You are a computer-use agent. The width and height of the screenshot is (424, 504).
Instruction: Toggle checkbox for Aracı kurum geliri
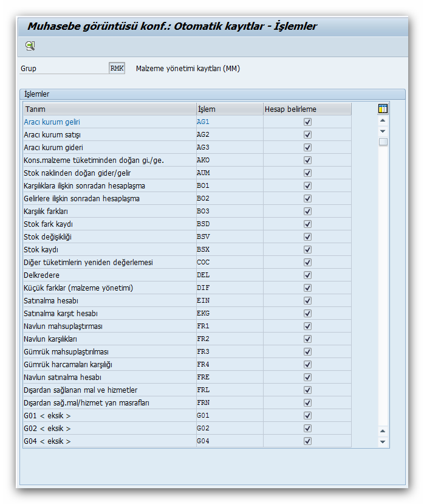coord(307,122)
